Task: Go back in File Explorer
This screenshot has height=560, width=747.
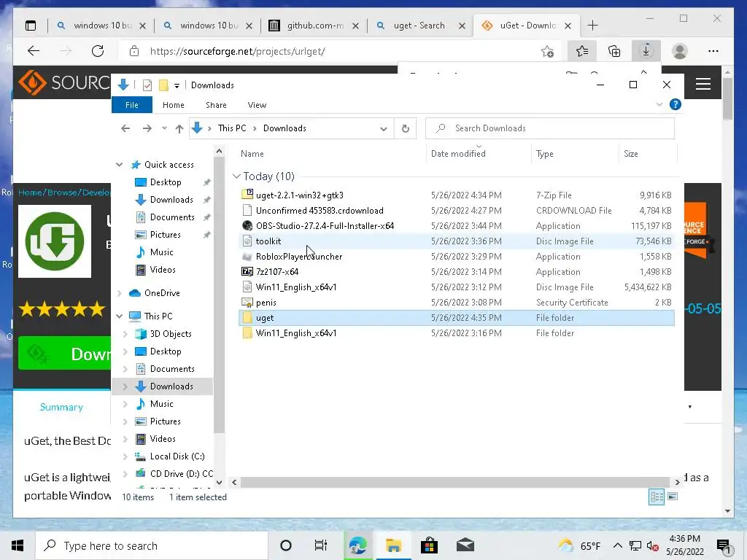Action: coord(125,128)
